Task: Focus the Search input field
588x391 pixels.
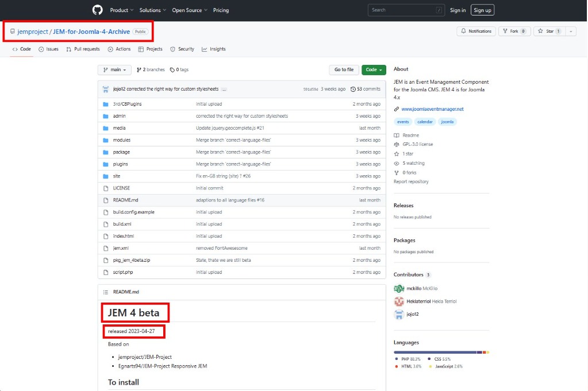Action: pyautogui.click(x=406, y=10)
